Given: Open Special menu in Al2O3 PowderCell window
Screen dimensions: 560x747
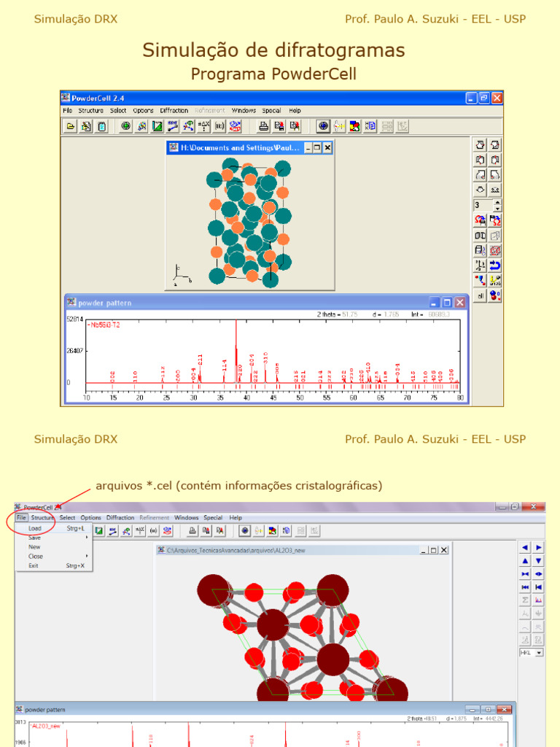Looking at the screenshot, I should [213, 517].
